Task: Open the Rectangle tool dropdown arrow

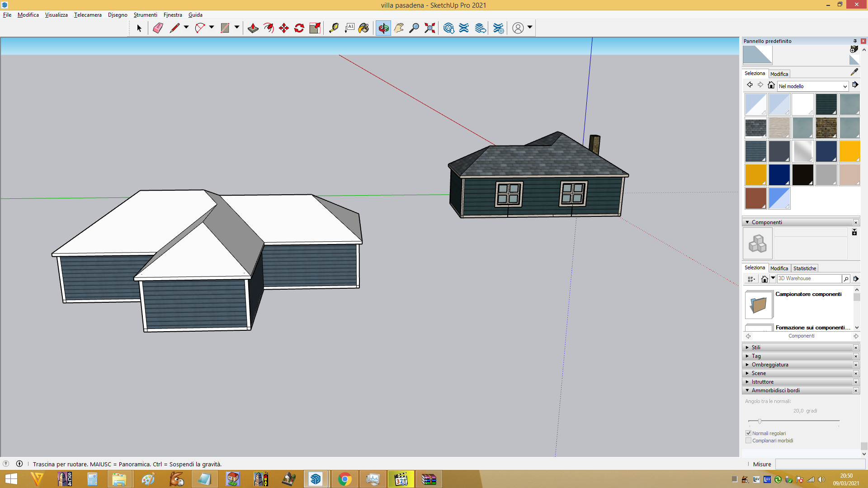Action: coord(237,28)
